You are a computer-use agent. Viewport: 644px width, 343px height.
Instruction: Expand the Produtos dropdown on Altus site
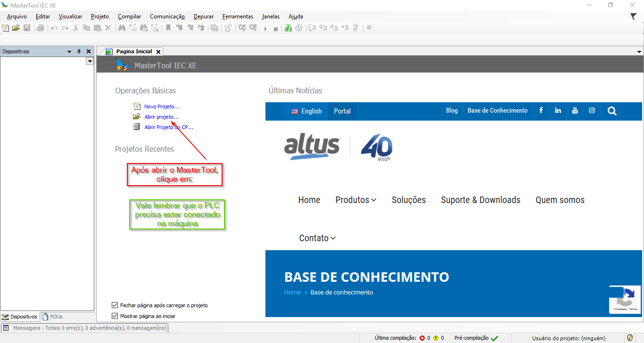355,200
